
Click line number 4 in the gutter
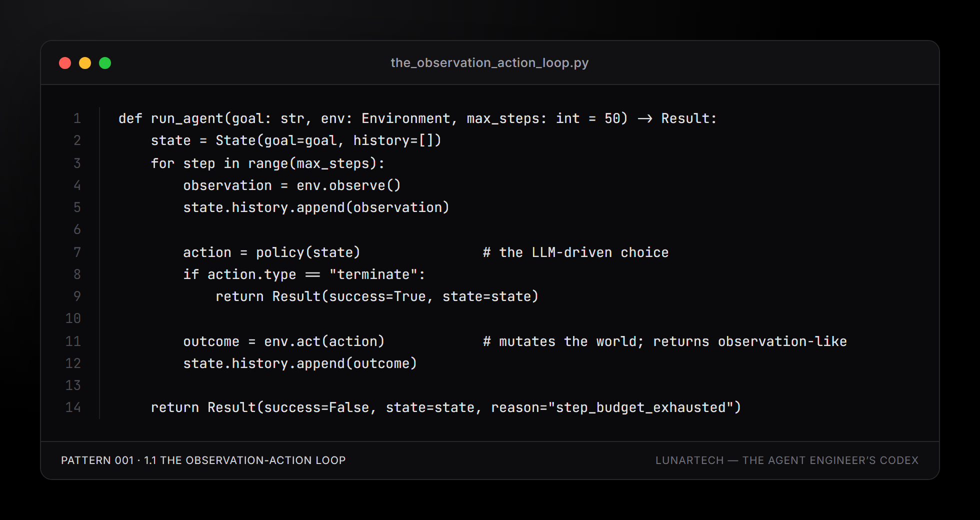click(77, 185)
